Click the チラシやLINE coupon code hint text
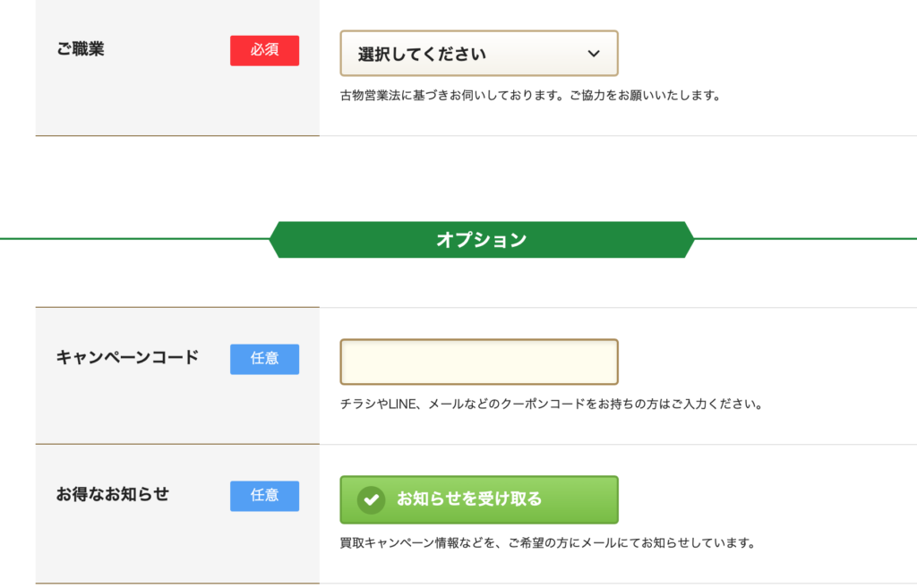 [552, 404]
